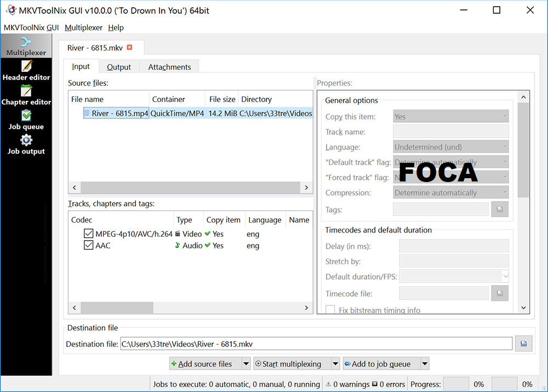Click the Add source files button
Screen dimensions: 548x392
click(206, 363)
